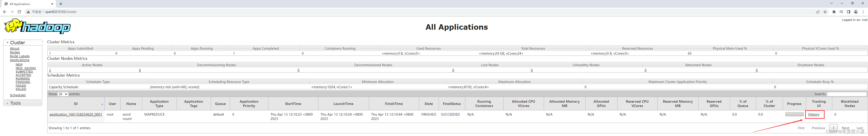Open the browser profile avatar
This screenshot has height=136, width=868.
(856, 12)
